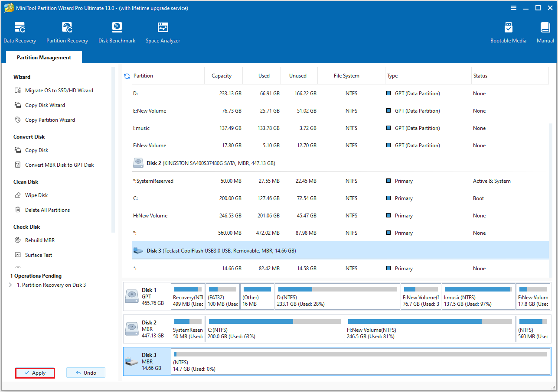The image size is (558, 392).
Task: Click the C:(NTFS) 200.0 GB block in disk map
Action: [275, 329]
